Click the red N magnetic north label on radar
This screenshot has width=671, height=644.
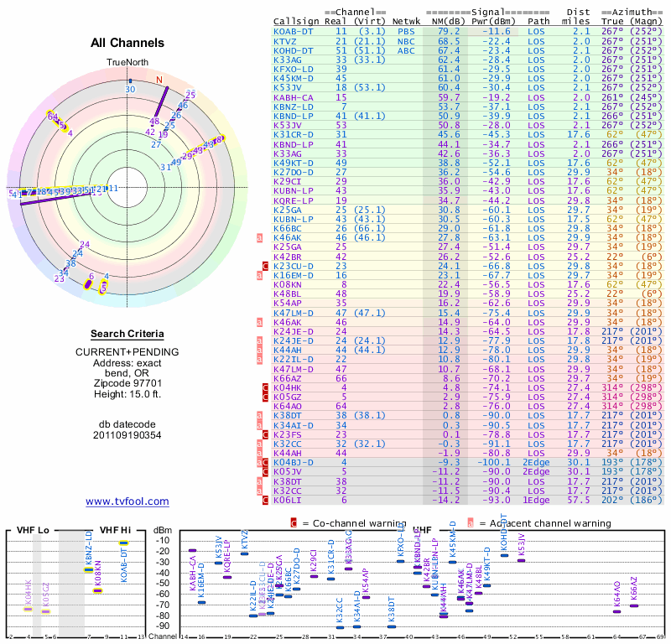tap(159, 80)
